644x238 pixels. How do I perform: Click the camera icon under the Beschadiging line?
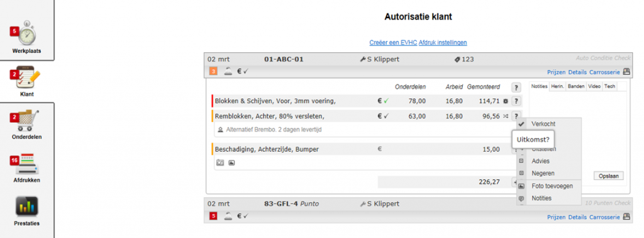pos(220,163)
